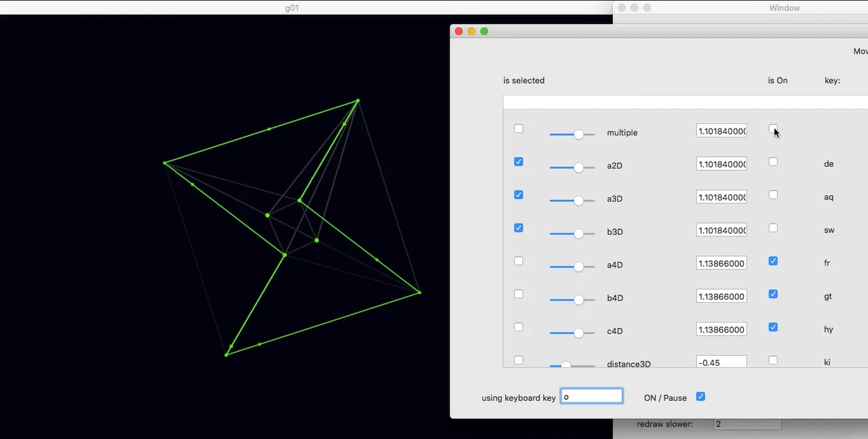Check the 'is selected' box for a4D

[519, 261]
